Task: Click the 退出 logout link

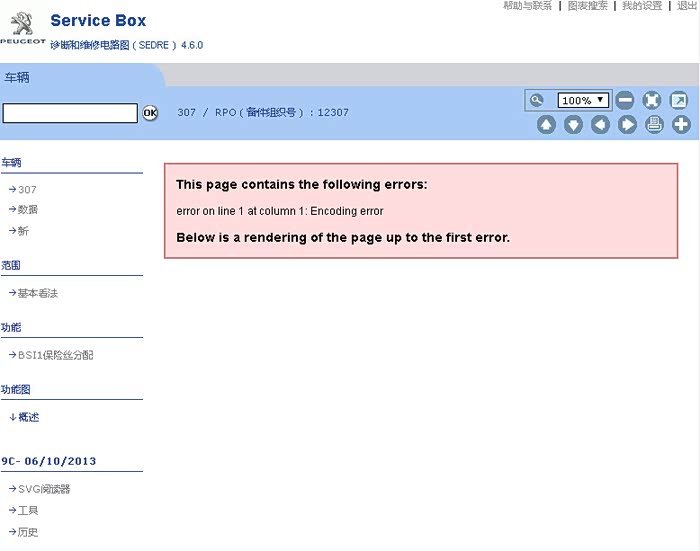Action: coord(687,5)
